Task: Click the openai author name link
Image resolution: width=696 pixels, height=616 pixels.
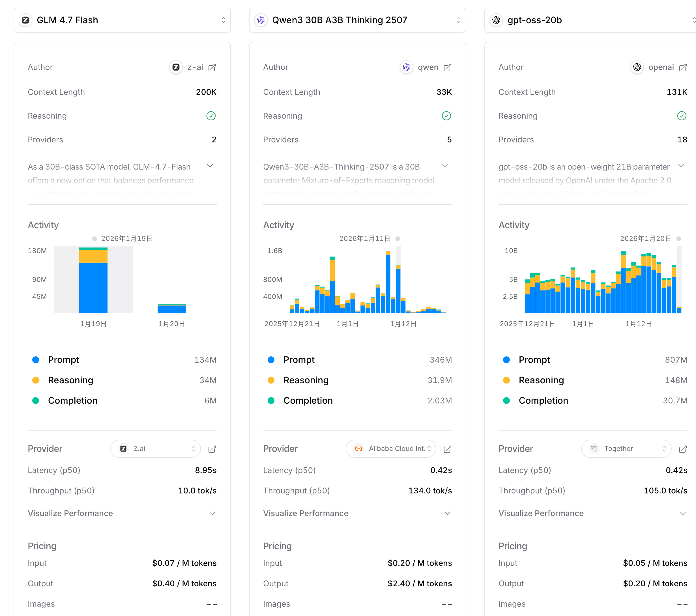Action: (661, 67)
